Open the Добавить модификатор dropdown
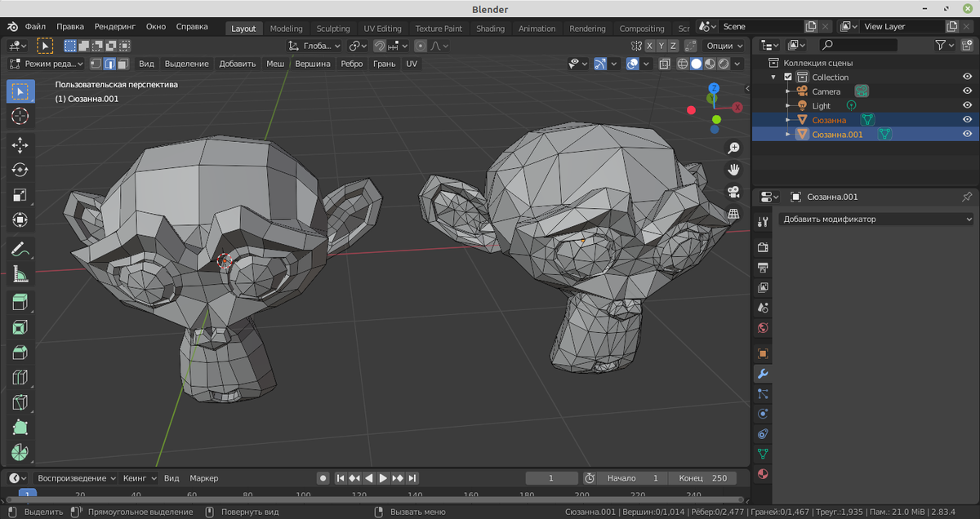Screen dimensions: 980x519 [x=876, y=220]
